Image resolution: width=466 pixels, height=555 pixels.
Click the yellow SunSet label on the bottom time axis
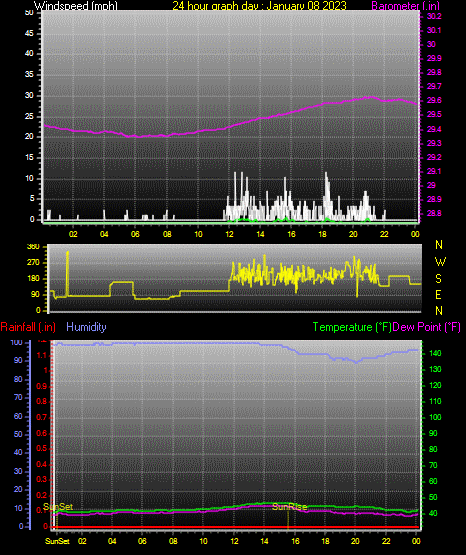click(x=57, y=541)
